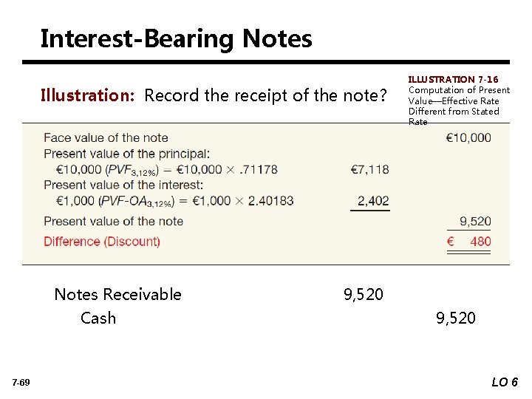Click the 'Present value of the note' label

coord(113,221)
